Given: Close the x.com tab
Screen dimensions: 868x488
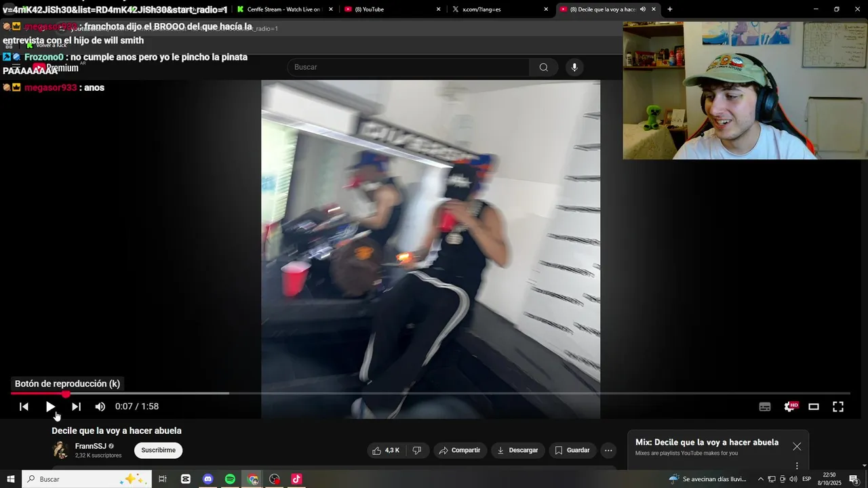Looking at the screenshot, I should click(x=546, y=9).
